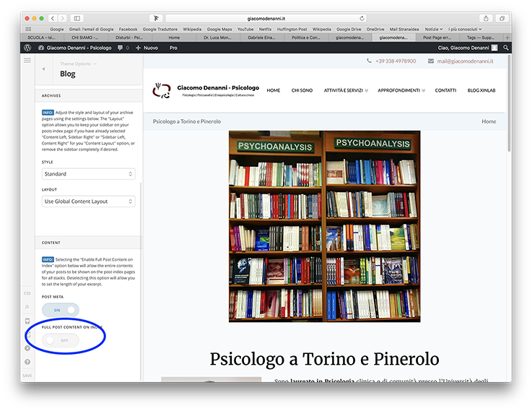Viewport: 532px width, 411px height.
Task: Click the Safari address bar
Action: (x=266, y=18)
